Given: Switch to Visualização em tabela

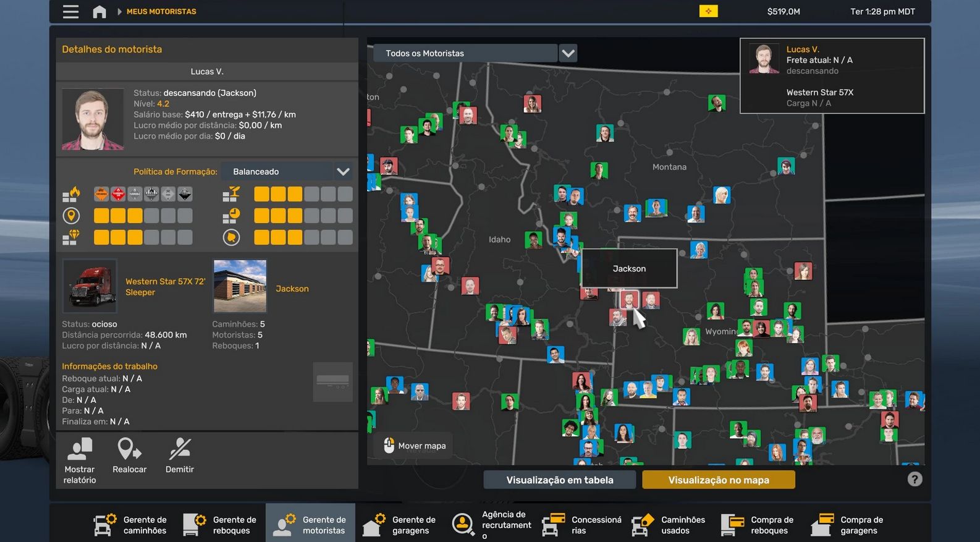Looking at the screenshot, I should [x=560, y=480].
